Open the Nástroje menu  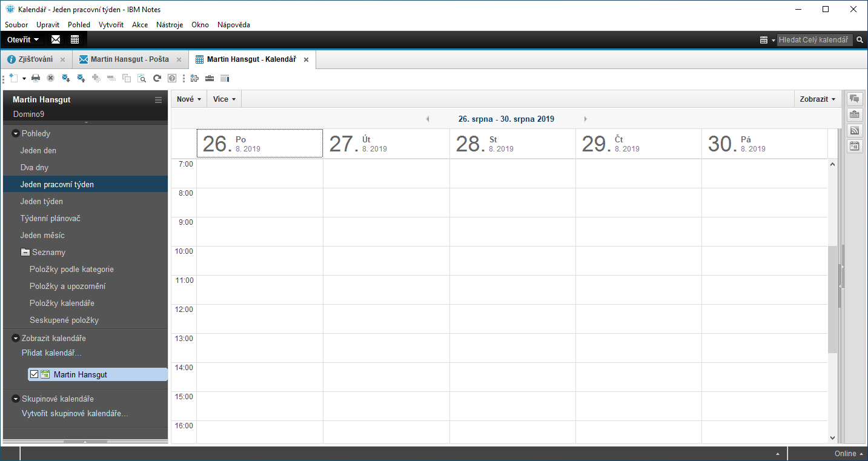coord(169,25)
